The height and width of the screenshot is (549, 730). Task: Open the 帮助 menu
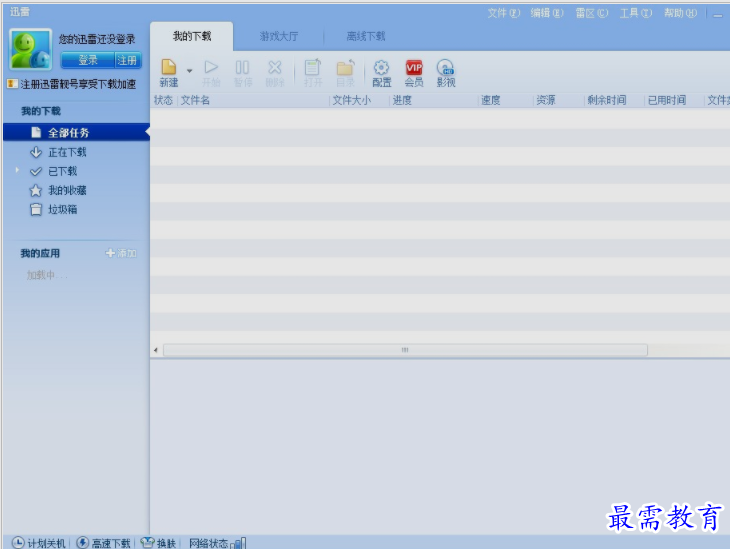[x=680, y=13]
